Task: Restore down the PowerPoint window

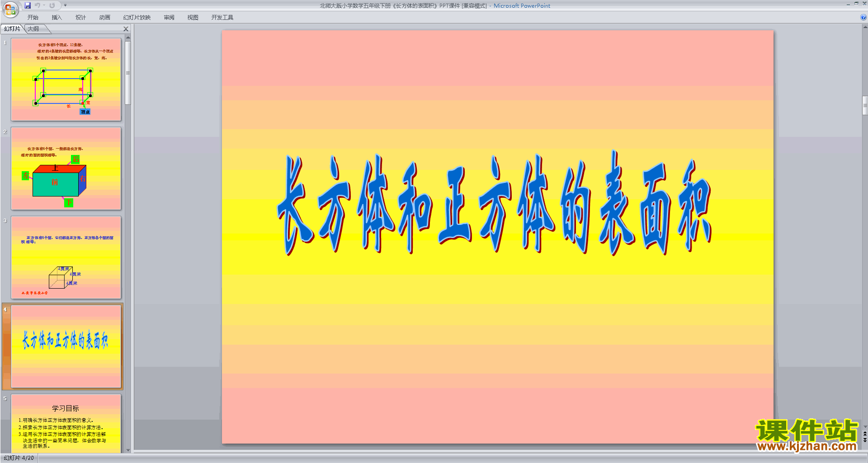Action: (856, 4)
